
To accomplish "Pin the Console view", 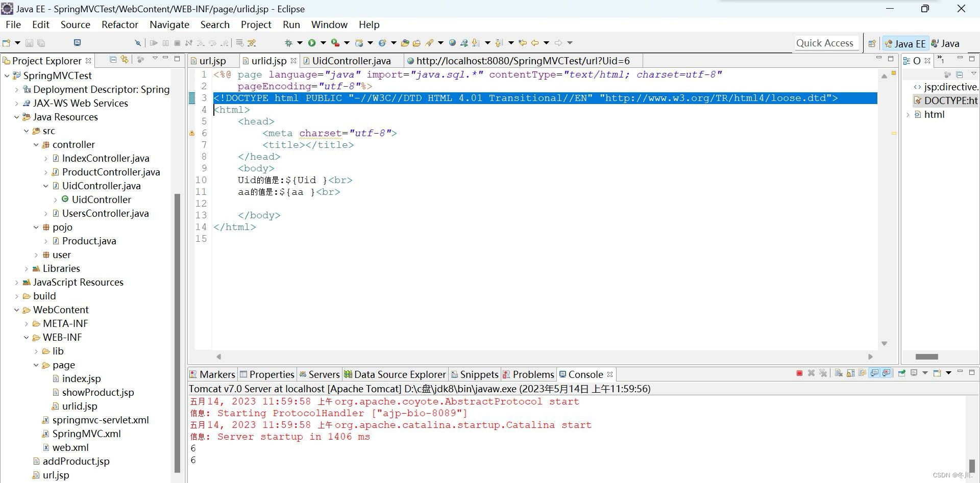I will 901,373.
